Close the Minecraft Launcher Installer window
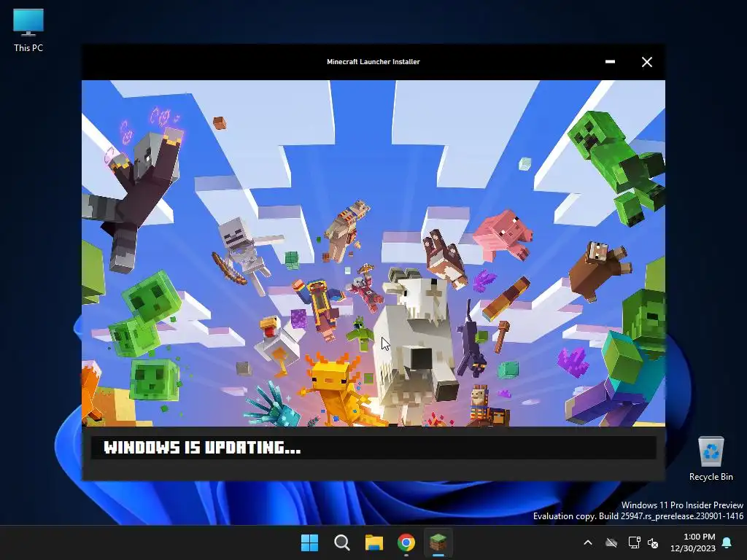The width and height of the screenshot is (747, 560). click(x=646, y=62)
